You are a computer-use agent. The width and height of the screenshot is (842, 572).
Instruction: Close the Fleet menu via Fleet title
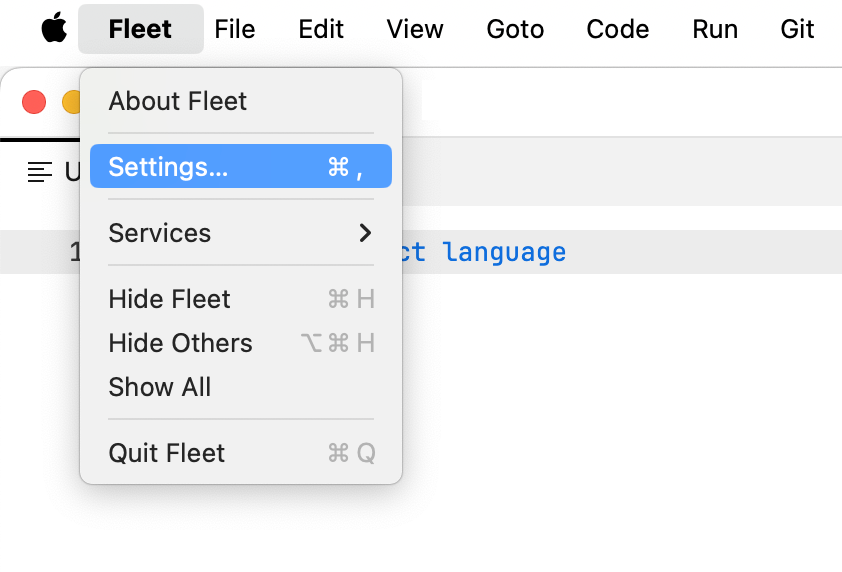pyautogui.click(x=140, y=29)
